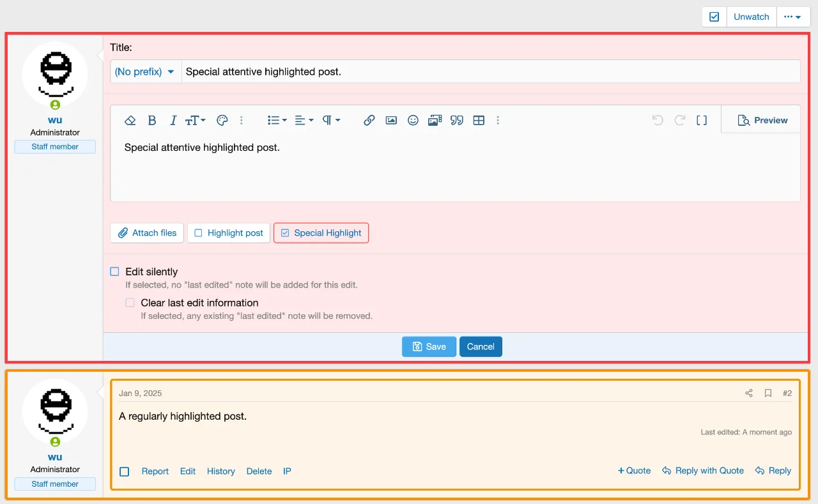Enable the Edit silently checkbox
Image resolution: width=818 pixels, height=504 pixels.
click(115, 271)
